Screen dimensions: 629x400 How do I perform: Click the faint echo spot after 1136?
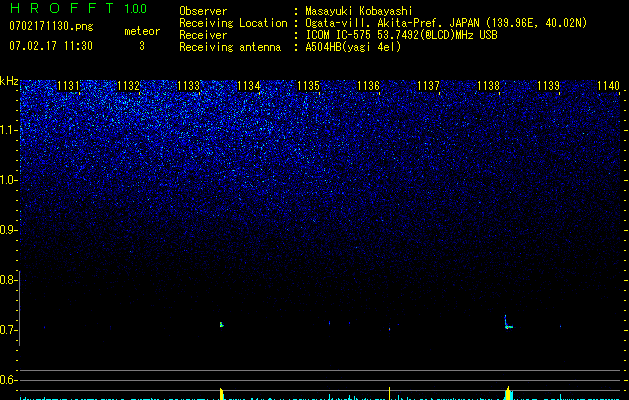pos(389,329)
